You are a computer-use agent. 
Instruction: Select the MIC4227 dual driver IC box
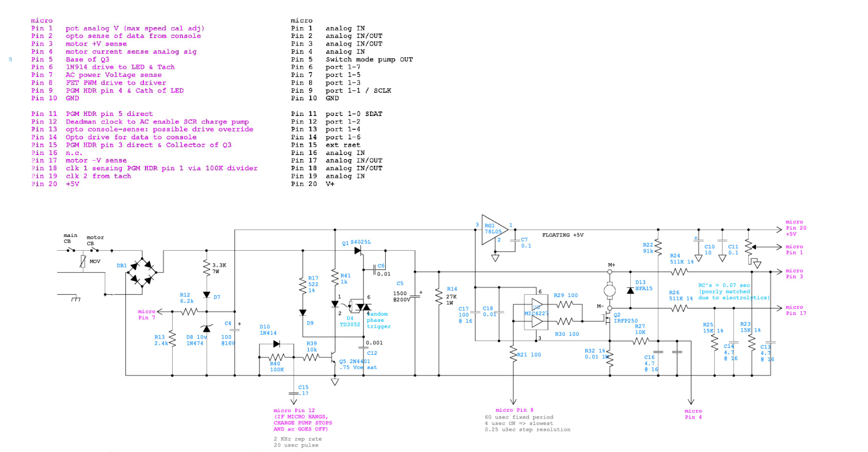tap(537, 313)
